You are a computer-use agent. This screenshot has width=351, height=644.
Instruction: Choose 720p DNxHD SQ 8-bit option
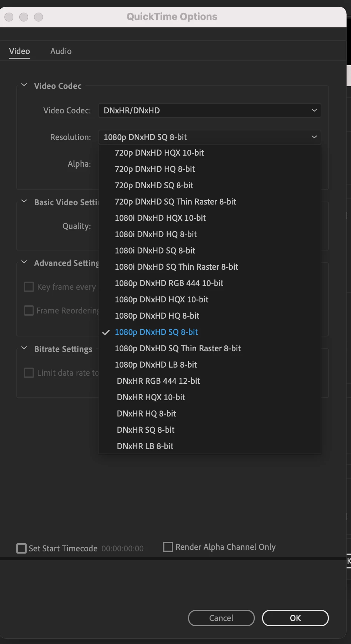[x=210, y=185]
